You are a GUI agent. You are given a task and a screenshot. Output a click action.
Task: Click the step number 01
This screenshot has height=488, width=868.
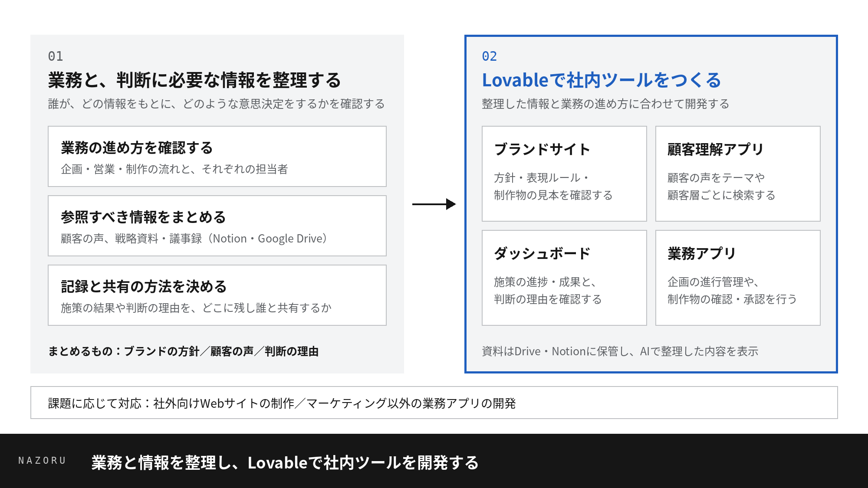click(56, 56)
